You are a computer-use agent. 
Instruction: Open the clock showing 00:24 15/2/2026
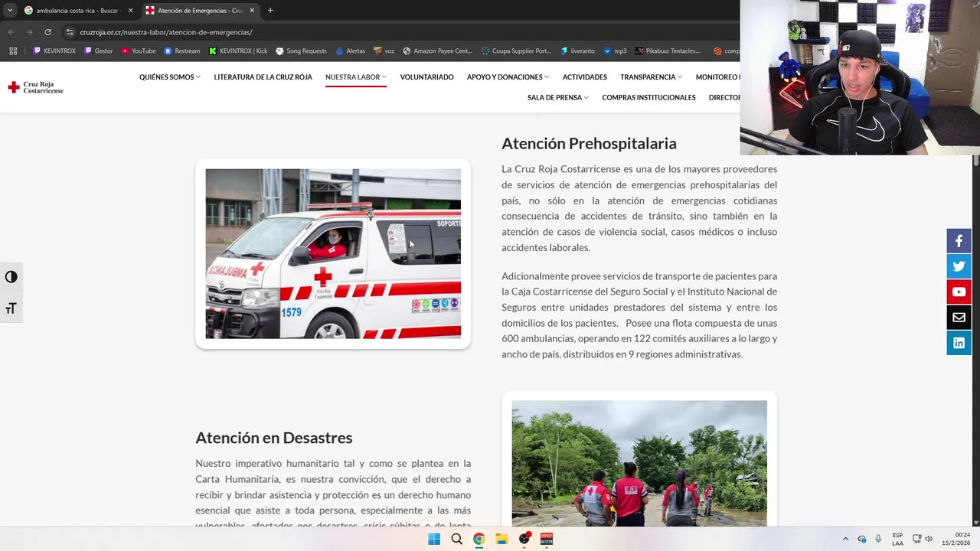coord(957,539)
